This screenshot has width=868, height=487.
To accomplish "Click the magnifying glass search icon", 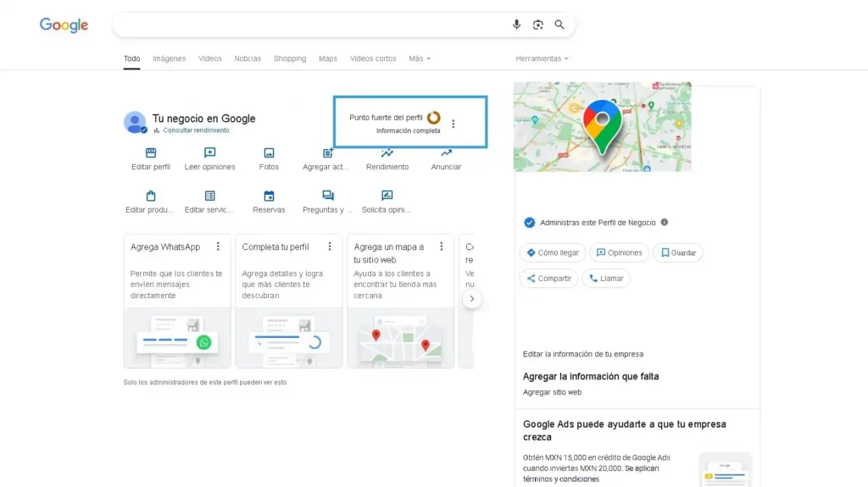I will [x=559, y=25].
